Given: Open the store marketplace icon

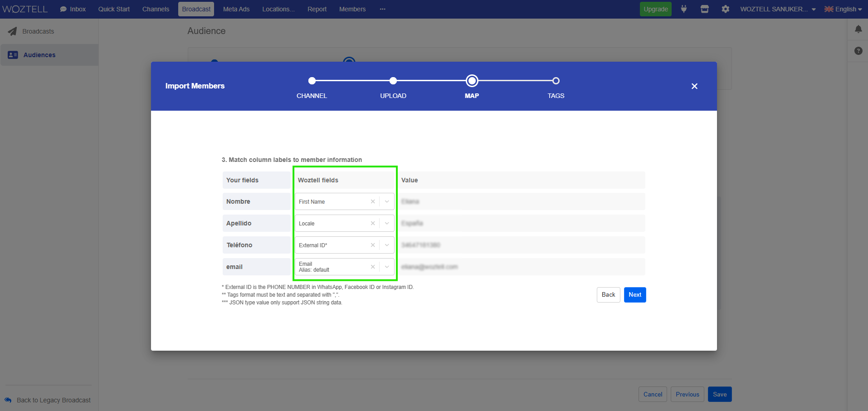Looking at the screenshot, I should click(x=705, y=9).
